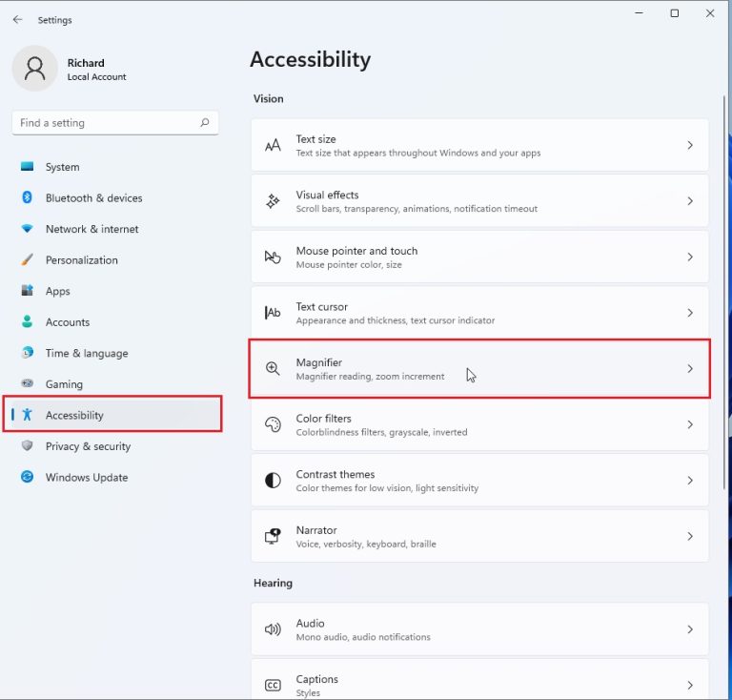
Task: Click the Contrast themes row chevron
Action: [690, 480]
